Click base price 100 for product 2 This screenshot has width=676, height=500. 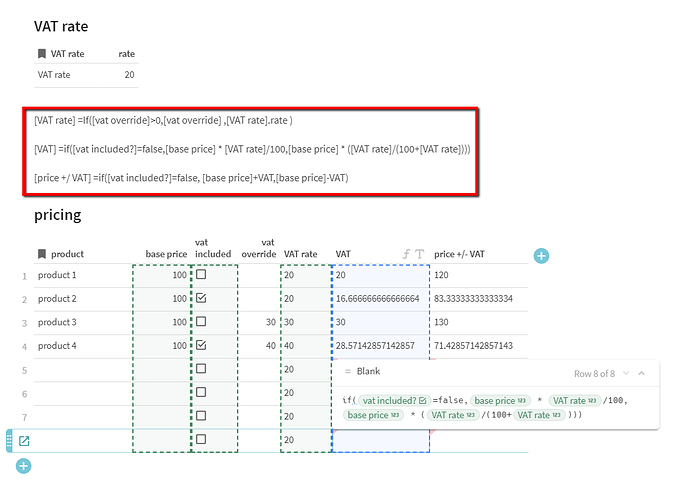click(x=179, y=298)
